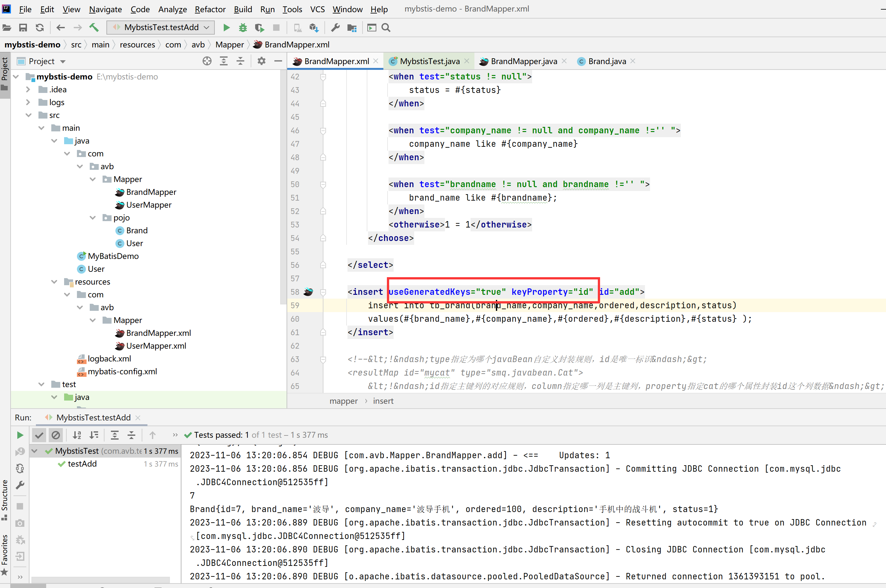
Task: Open the MybstisTest.testAdd run configuration dropdown
Action: 161,28
